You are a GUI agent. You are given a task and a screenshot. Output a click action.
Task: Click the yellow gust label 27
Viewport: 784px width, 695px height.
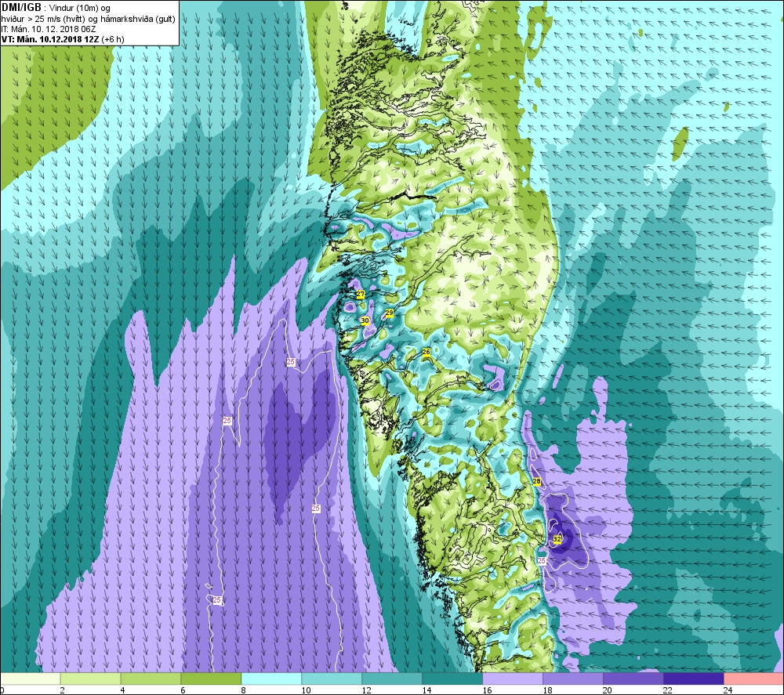(361, 295)
